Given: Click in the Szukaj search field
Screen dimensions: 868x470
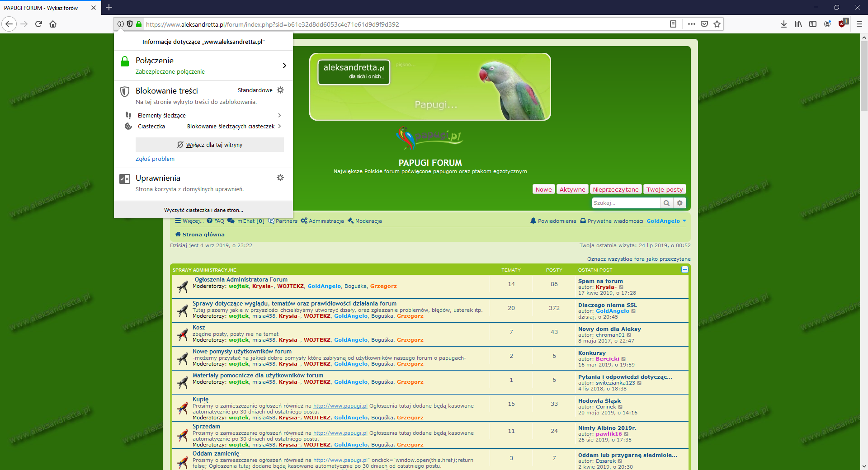Looking at the screenshot, I should 625,203.
